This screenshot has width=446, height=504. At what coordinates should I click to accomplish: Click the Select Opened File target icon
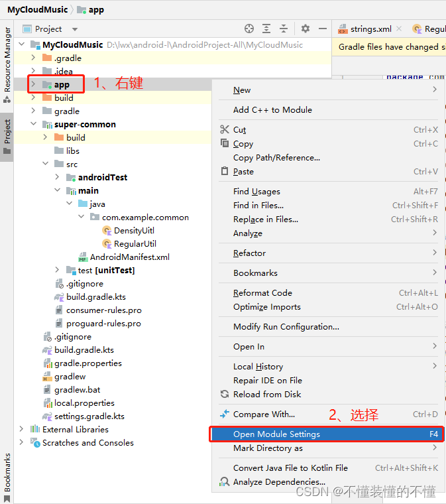tap(249, 29)
